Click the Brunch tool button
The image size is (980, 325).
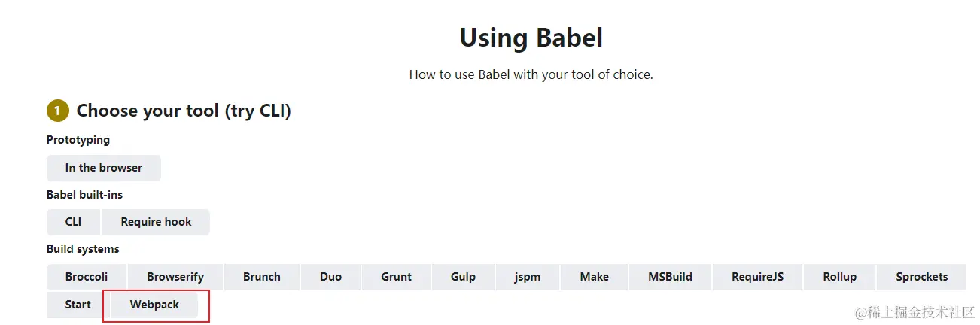click(262, 277)
